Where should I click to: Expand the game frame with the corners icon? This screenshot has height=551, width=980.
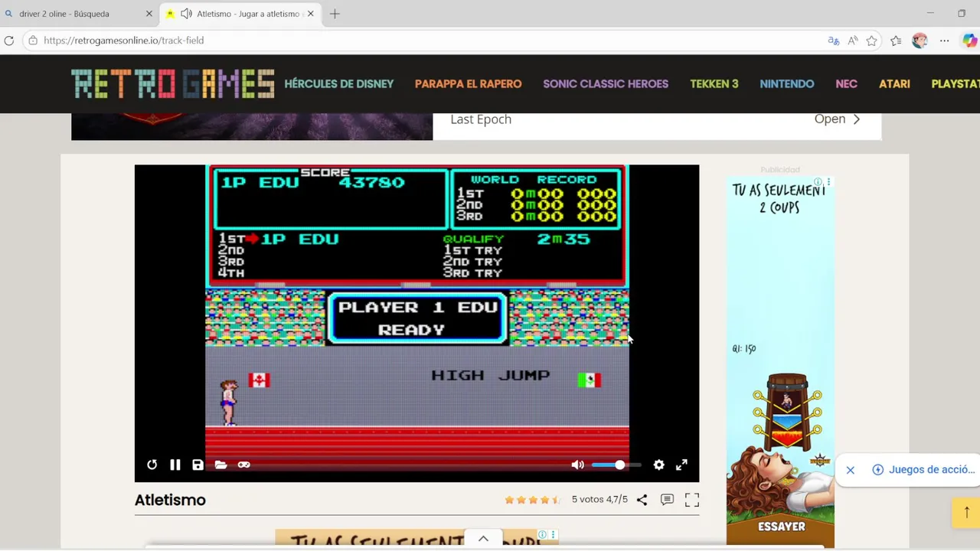(x=691, y=500)
